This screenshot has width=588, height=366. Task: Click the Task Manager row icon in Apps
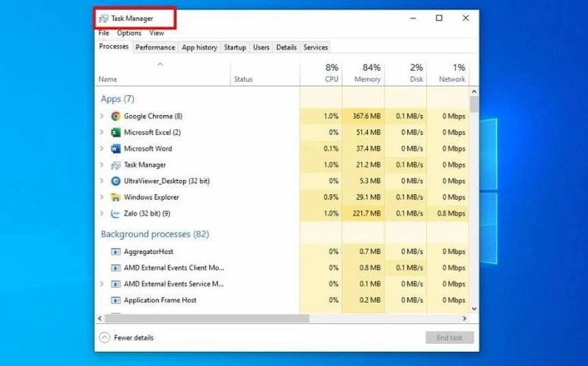[x=115, y=165]
